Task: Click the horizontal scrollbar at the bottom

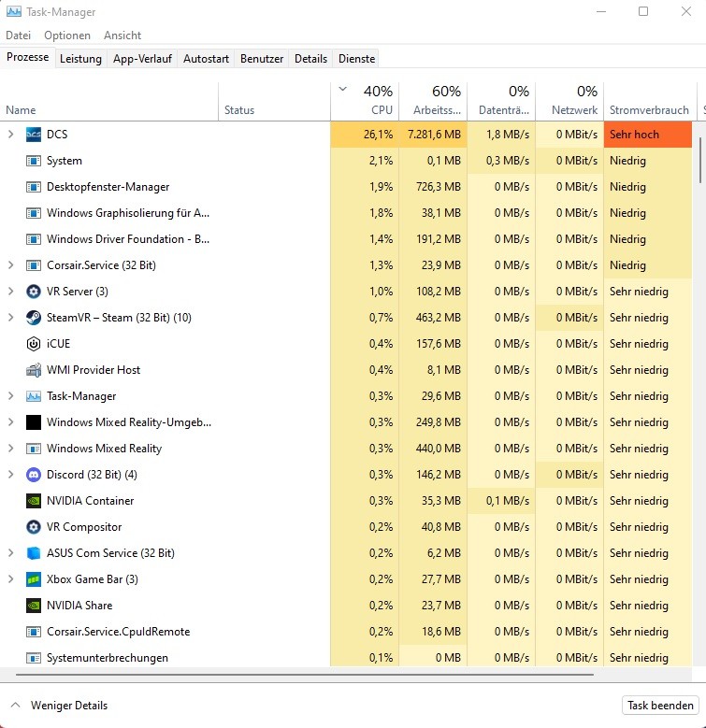Action: click(305, 674)
